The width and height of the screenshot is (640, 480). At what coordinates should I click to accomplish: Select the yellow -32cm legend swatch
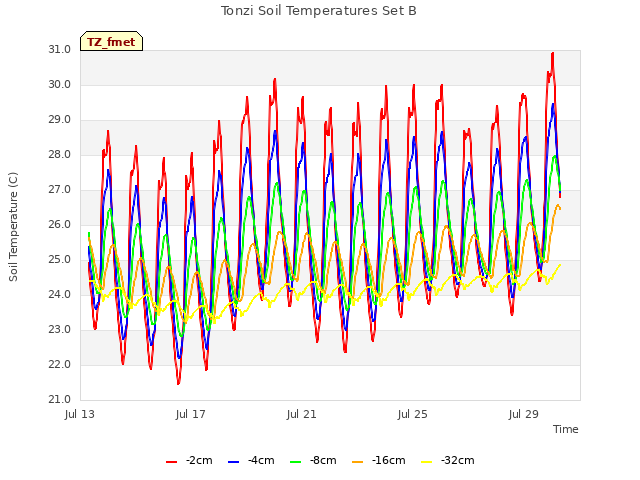427,462
